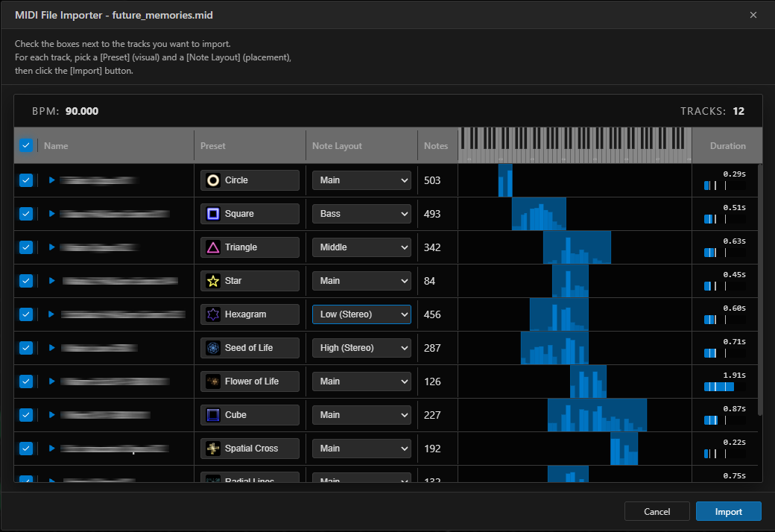Preview play the Triangle track
This screenshot has height=532, width=775.
click(51, 247)
